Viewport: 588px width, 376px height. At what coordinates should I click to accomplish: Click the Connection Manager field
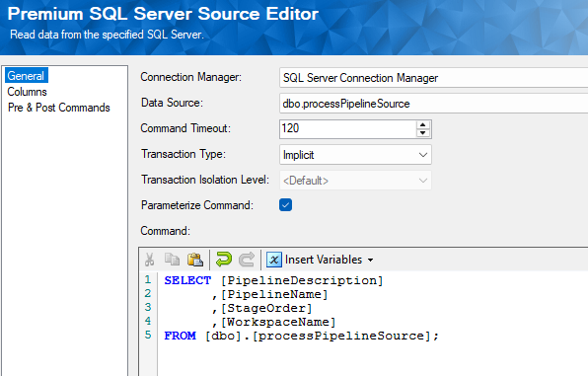pyautogui.click(x=433, y=78)
